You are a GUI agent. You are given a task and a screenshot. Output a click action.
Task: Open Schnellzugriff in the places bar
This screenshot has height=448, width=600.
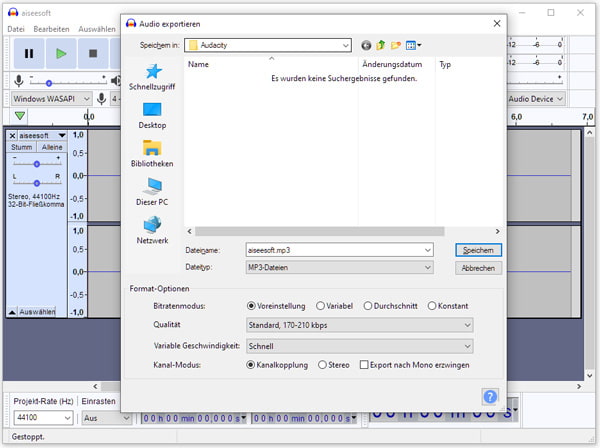coord(152,77)
